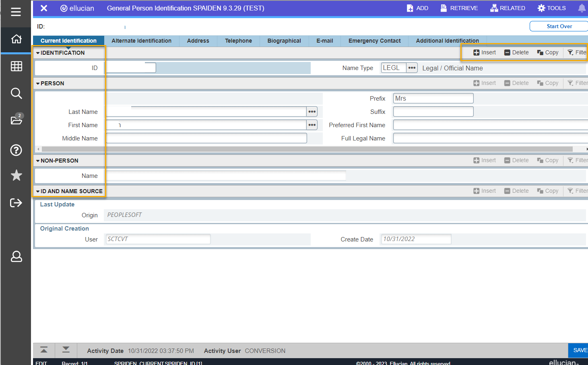
Task: Open the notifications bell
Action: (x=582, y=8)
